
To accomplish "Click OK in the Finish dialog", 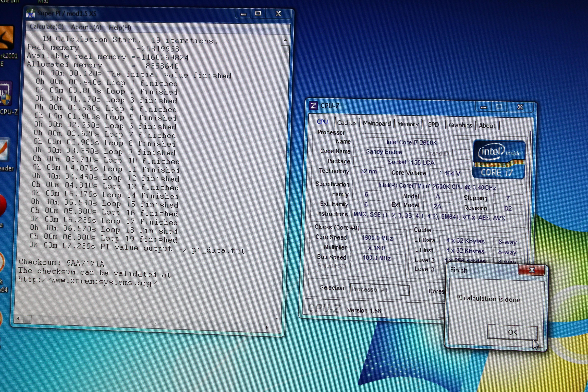I will pyautogui.click(x=513, y=332).
